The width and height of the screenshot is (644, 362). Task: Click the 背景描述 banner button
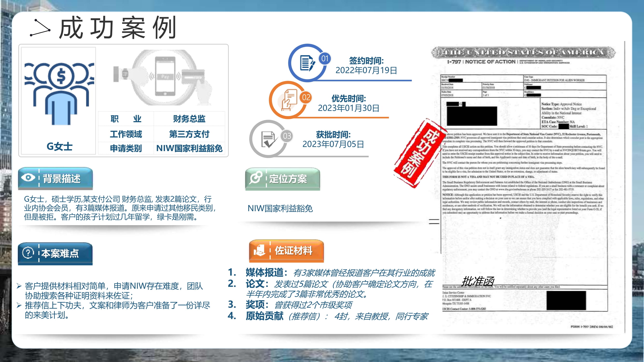click(x=55, y=178)
